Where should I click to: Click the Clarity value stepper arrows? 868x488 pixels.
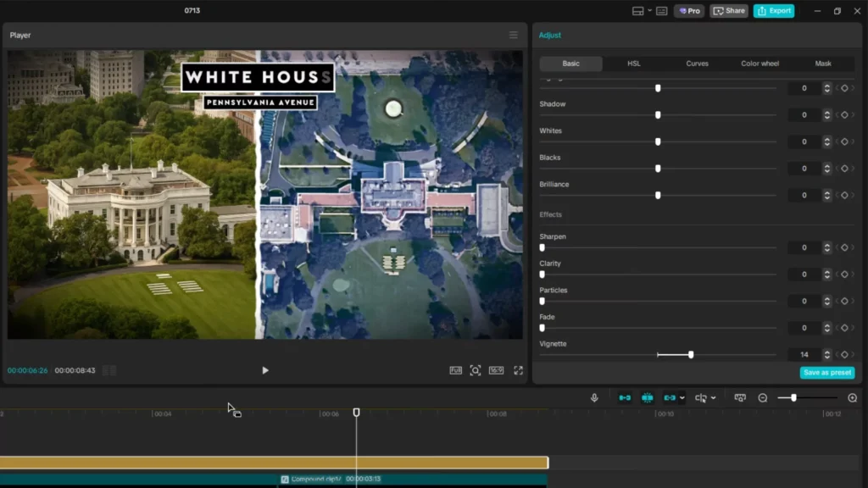click(827, 274)
